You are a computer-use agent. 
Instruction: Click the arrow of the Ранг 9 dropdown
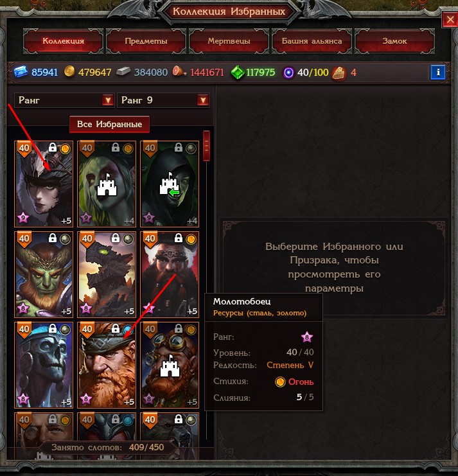tap(203, 100)
